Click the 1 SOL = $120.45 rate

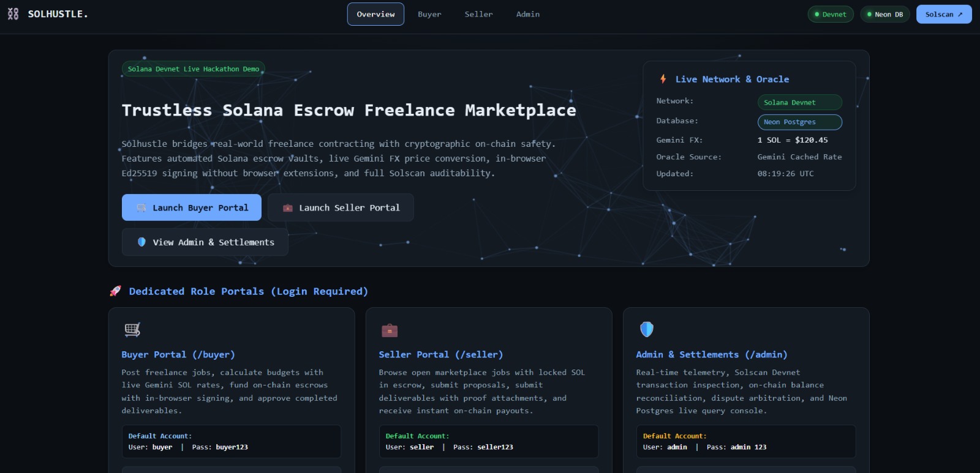point(793,140)
